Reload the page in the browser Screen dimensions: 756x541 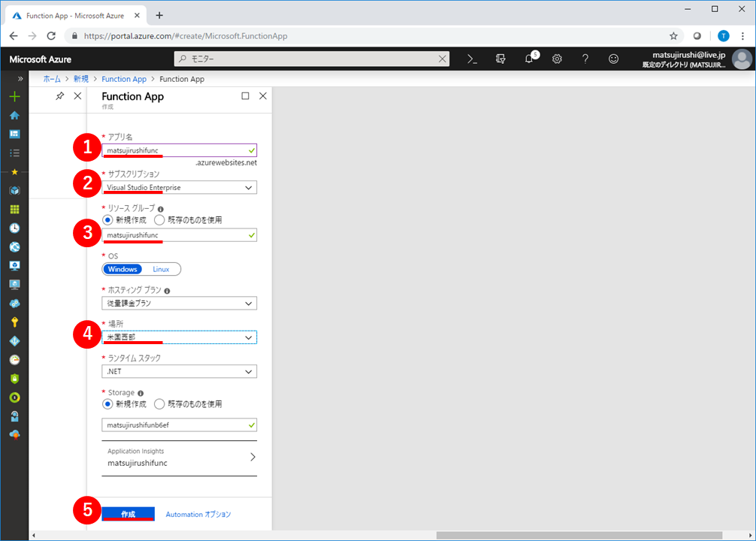(51, 35)
